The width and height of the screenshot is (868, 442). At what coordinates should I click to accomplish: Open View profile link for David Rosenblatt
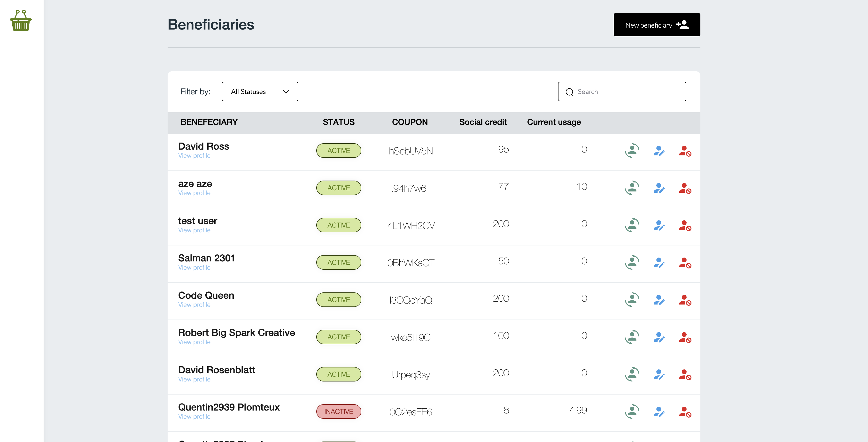(x=194, y=380)
